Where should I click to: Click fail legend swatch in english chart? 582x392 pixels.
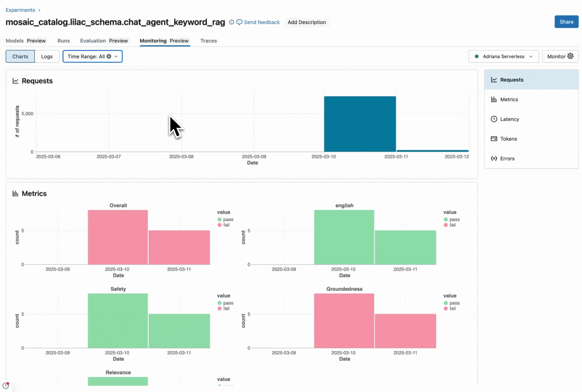tap(446, 225)
